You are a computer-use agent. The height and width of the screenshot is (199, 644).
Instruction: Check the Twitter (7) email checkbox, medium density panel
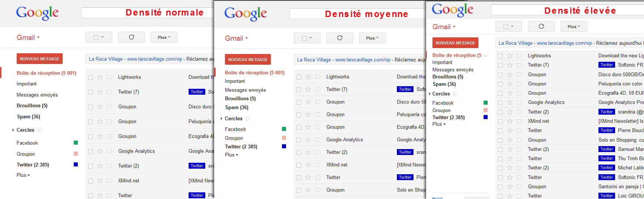click(x=299, y=90)
